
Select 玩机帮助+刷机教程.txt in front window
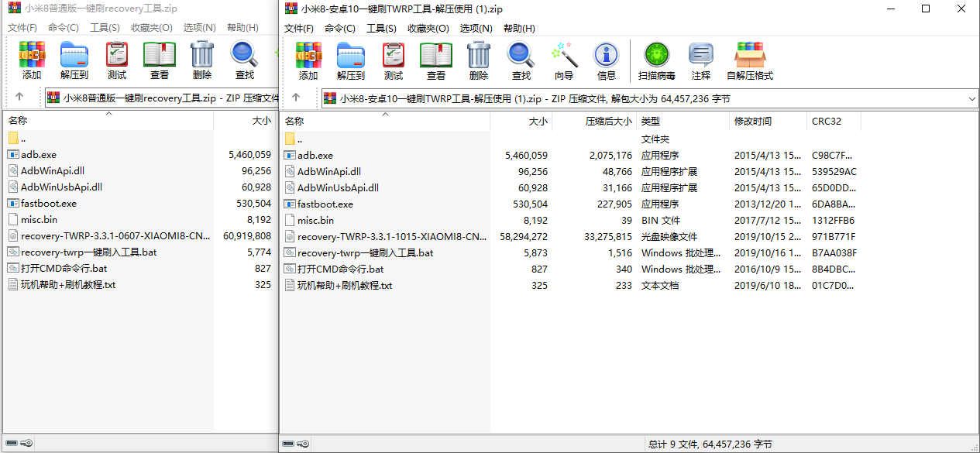point(345,286)
